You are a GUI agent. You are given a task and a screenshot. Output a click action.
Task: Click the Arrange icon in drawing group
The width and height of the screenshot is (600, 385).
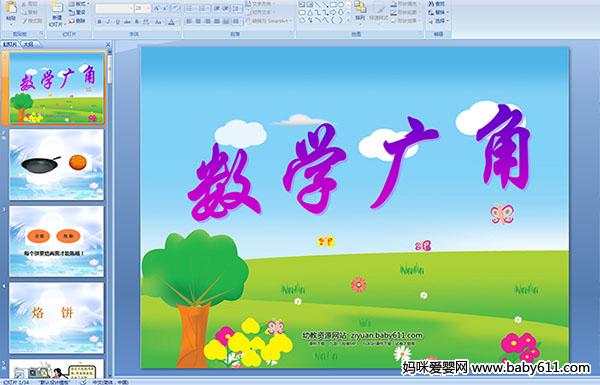(360, 11)
